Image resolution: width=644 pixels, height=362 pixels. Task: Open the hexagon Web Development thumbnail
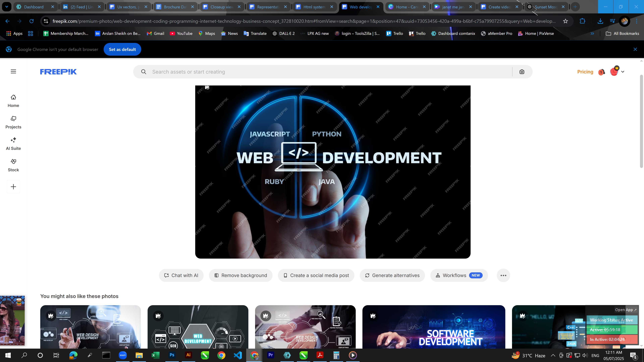pyautogui.click(x=198, y=327)
